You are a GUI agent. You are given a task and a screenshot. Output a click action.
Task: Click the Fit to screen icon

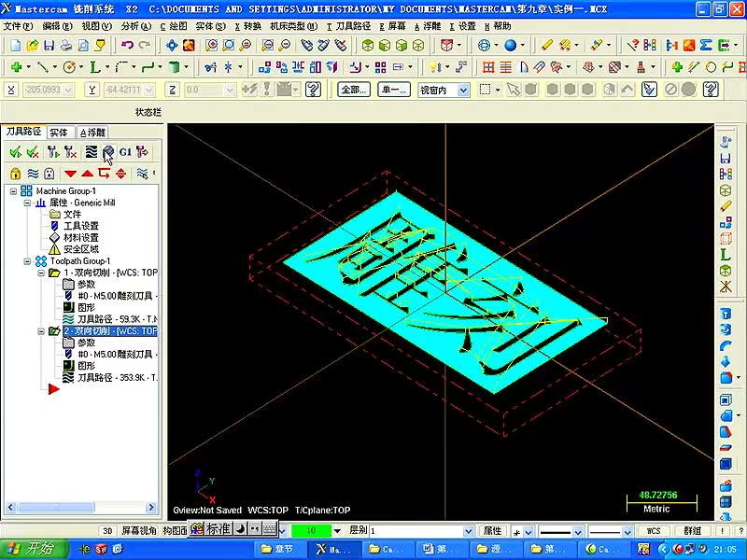pos(172,45)
